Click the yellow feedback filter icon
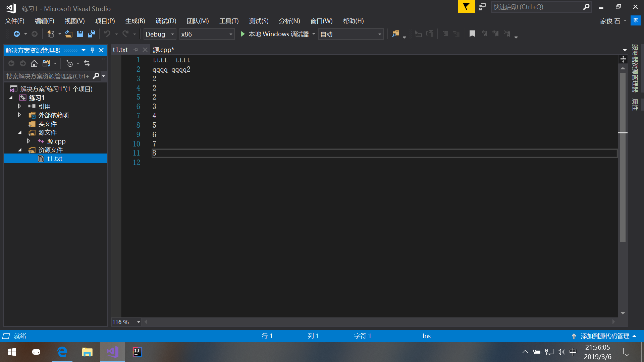The image size is (644, 362). [466, 7]
